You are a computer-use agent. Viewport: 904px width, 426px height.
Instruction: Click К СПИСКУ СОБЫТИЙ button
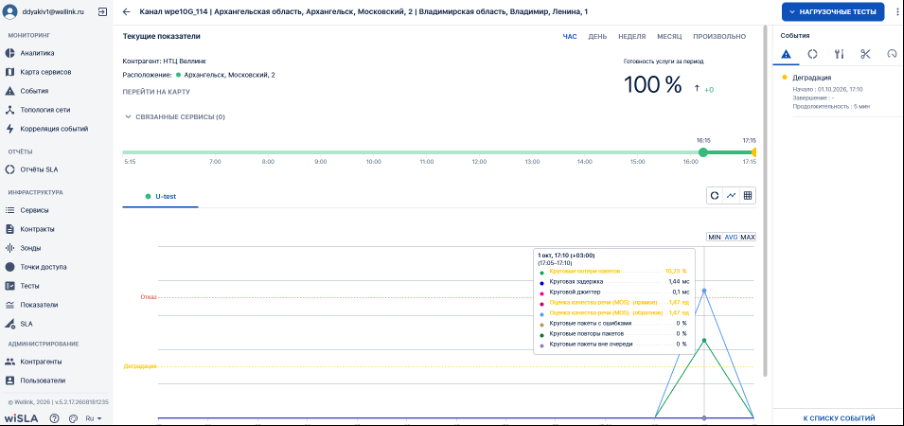(x=839, y=418)
